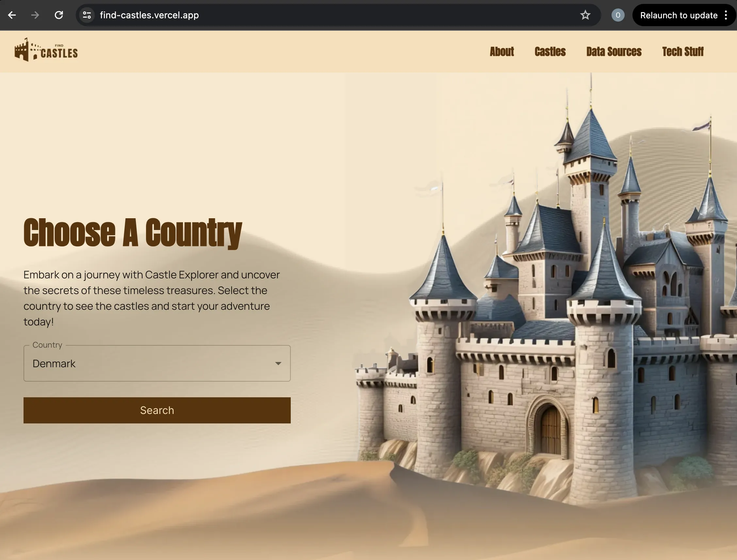Click the Data Sources nav tab
This screenshot has width=737, height=560.
coord(614,52)
